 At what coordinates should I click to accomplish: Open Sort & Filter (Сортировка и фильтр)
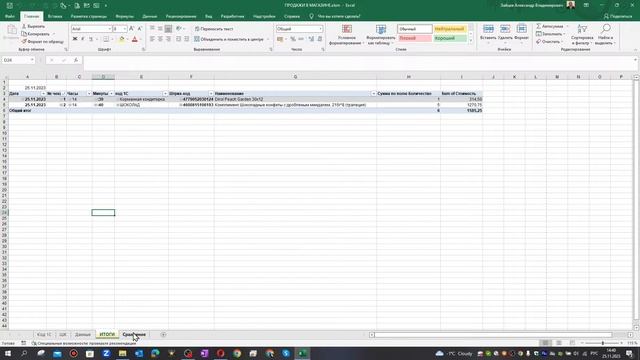coord(582,34)
